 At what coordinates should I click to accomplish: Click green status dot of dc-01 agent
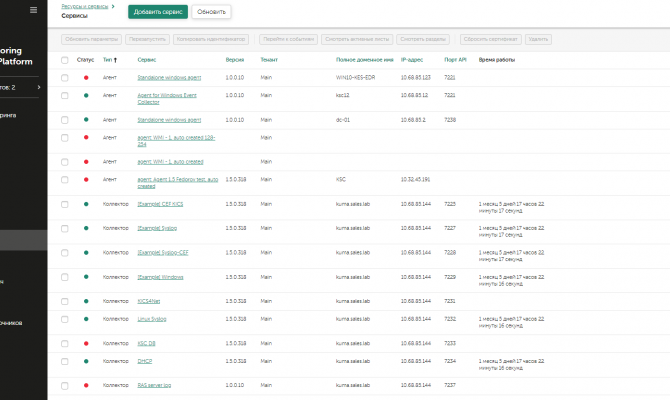pos(86,120)
